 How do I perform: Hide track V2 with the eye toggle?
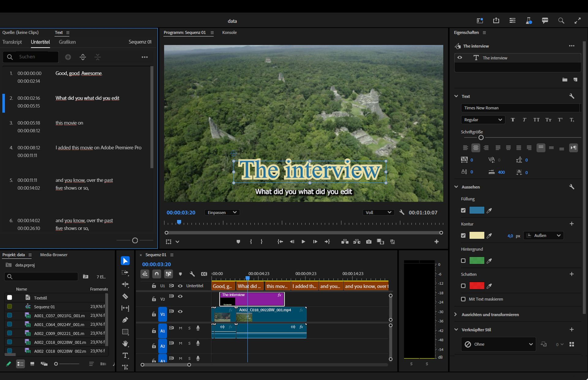click(180, 296)
